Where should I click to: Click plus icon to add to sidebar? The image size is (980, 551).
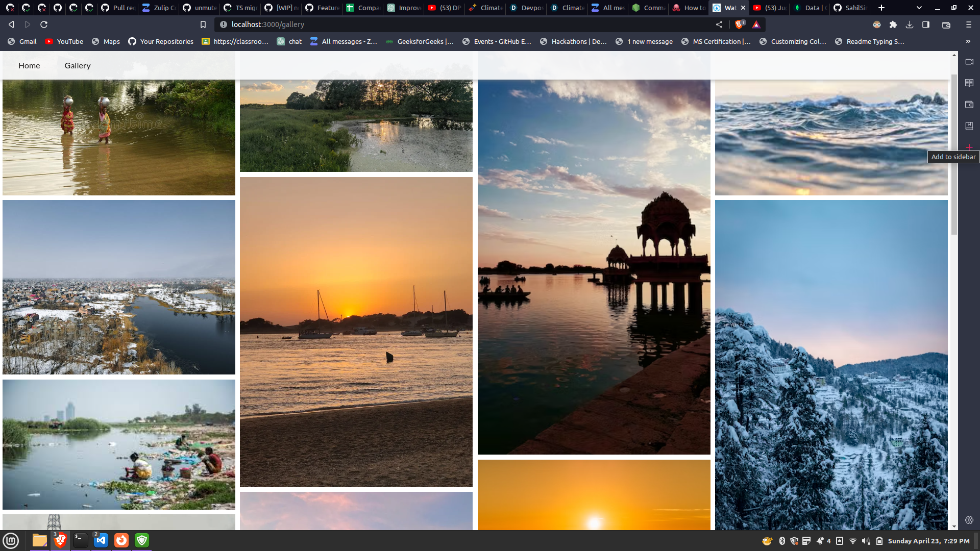(969, 147)
